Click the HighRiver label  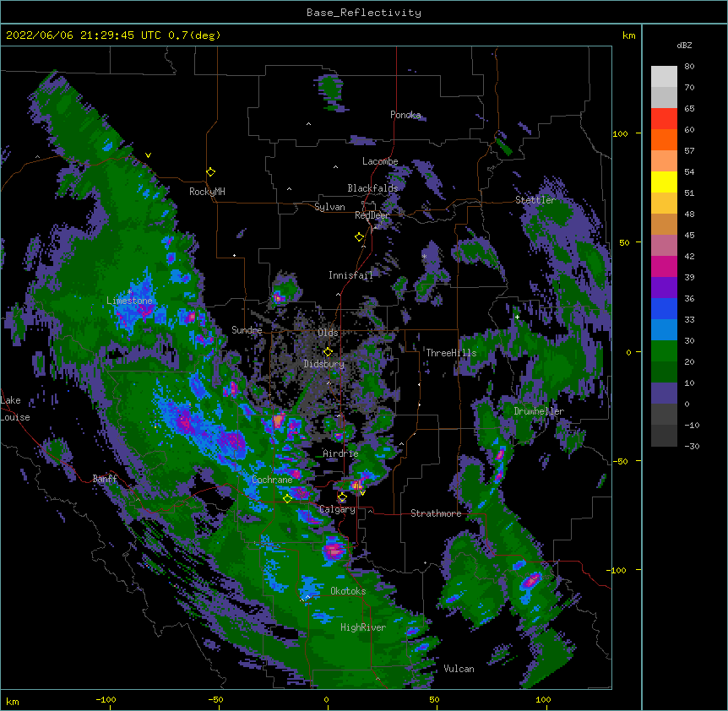tap(363, 627)
